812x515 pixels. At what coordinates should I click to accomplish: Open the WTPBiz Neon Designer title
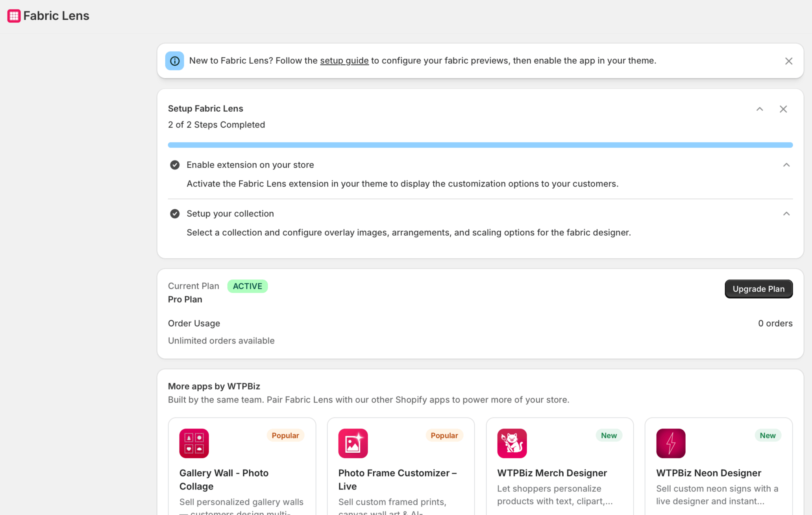click(708, 473)
